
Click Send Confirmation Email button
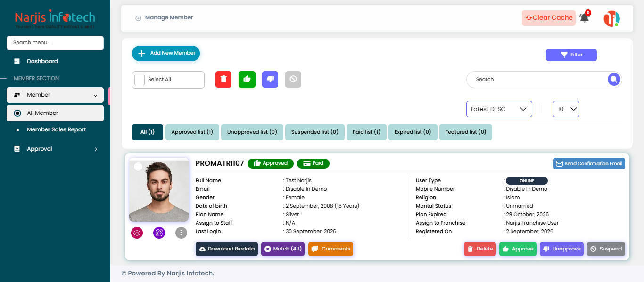(589, 163)
